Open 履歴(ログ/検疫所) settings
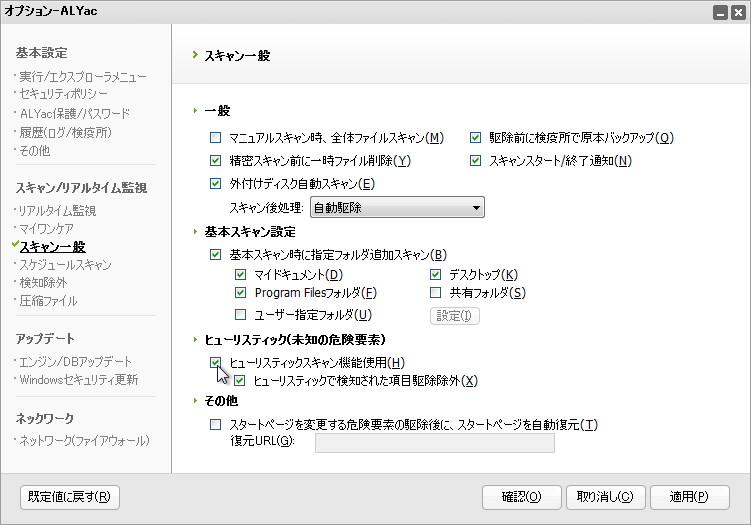751x525 pixels. 66,132
